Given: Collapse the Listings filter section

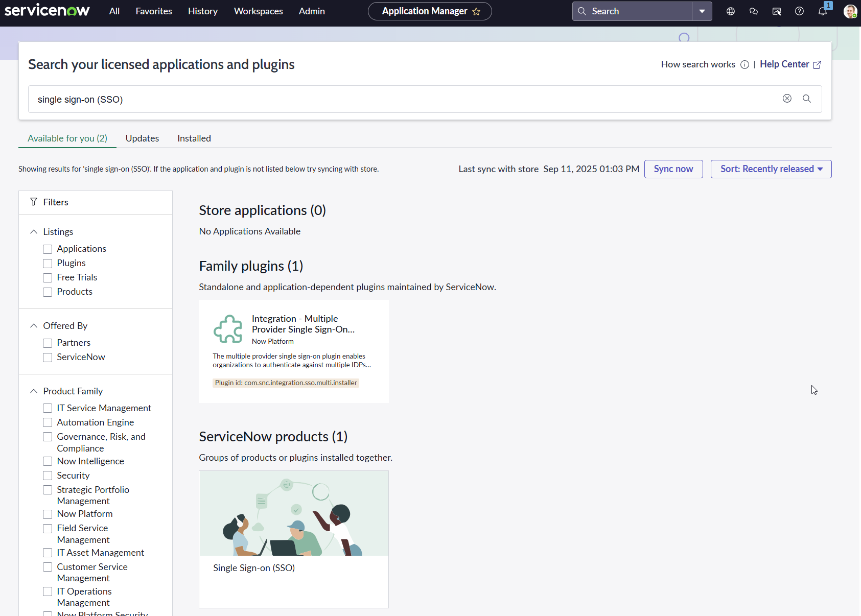Looking at the screenshot, I should [x=34, y=232].
